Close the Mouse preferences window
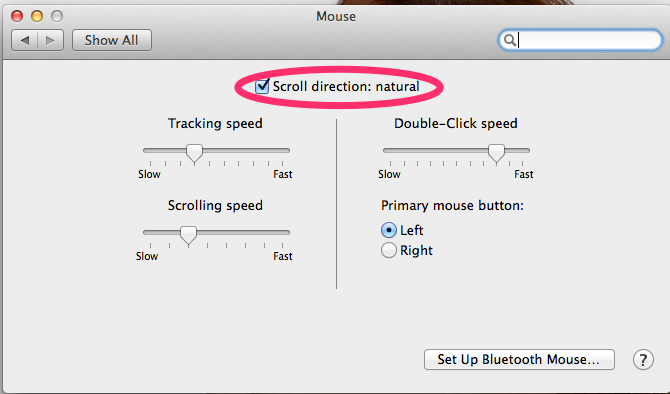 pyautogui.click(x=17, y=16)
